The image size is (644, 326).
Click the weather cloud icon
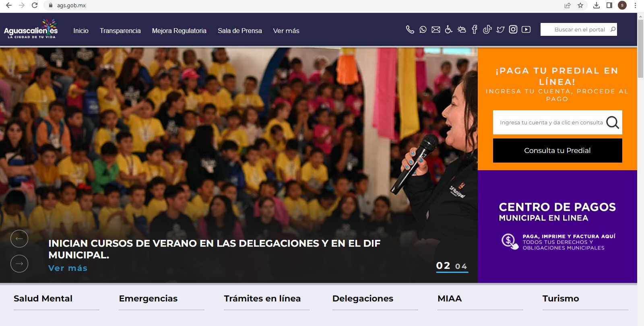pyautogui.click(x=462, y=29)
